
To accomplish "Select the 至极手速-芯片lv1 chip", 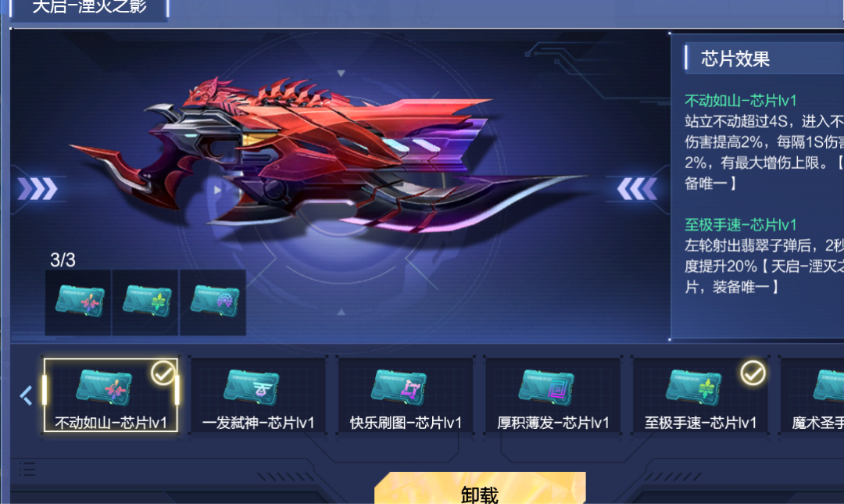I will click(x=700, y=395).
